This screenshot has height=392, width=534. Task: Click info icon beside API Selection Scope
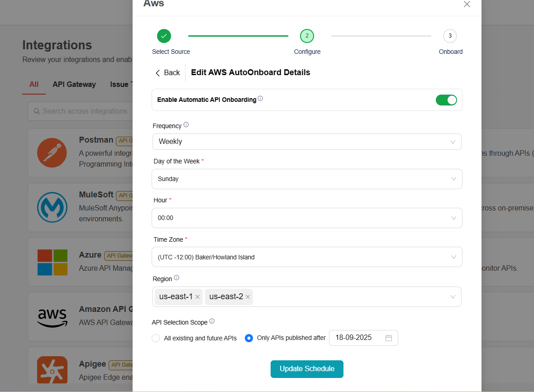212,321
